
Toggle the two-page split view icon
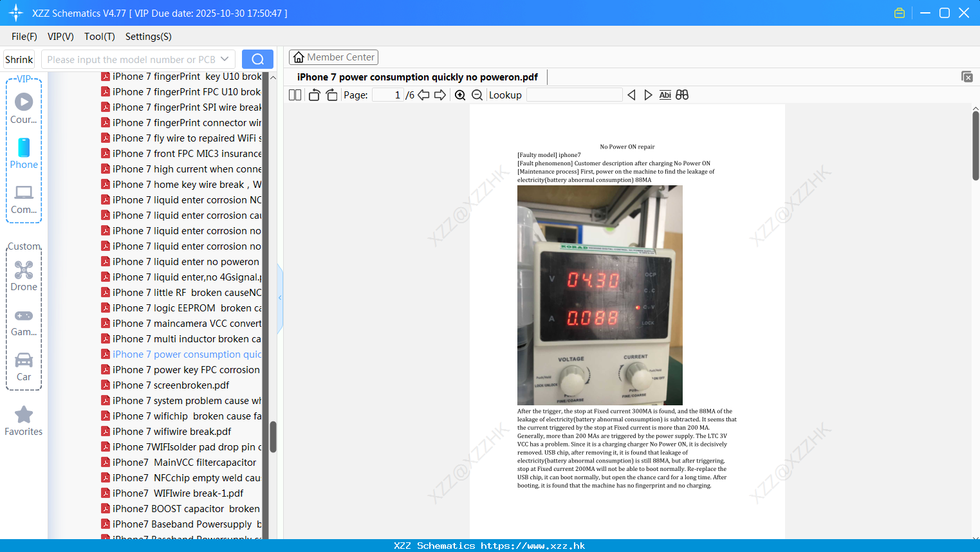[295, 95]
